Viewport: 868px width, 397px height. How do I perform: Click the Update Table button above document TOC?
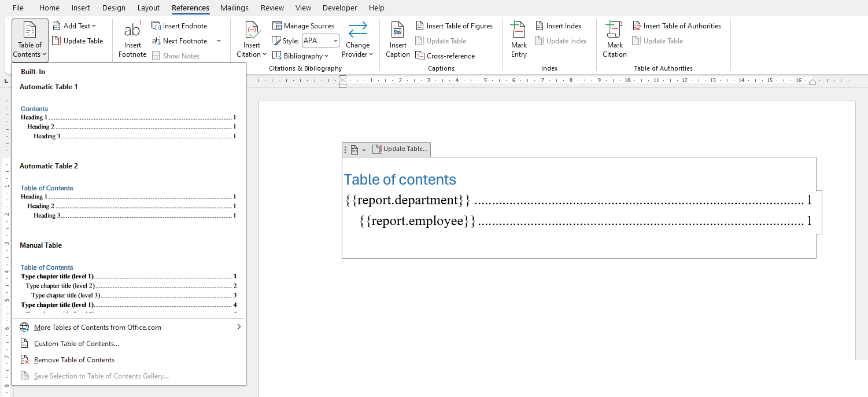coord(400,149)
